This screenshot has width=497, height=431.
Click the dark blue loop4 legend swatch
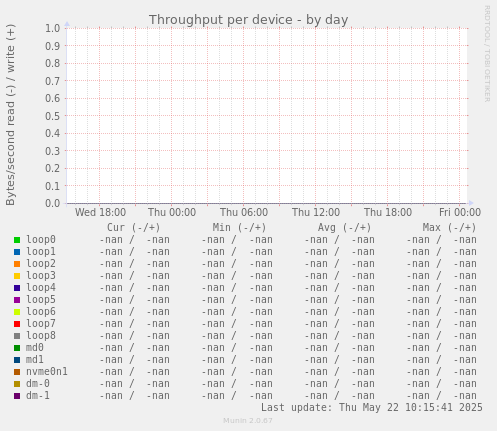coord(17,288)
